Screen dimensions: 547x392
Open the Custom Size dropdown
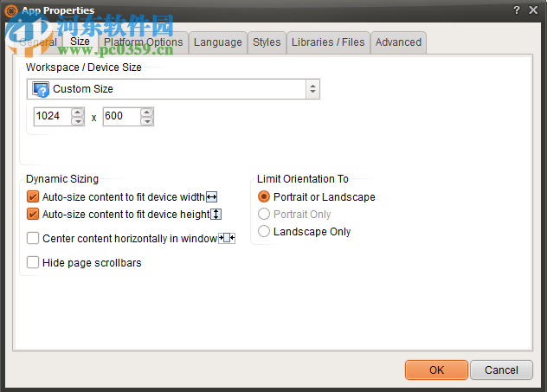(312, 89)
